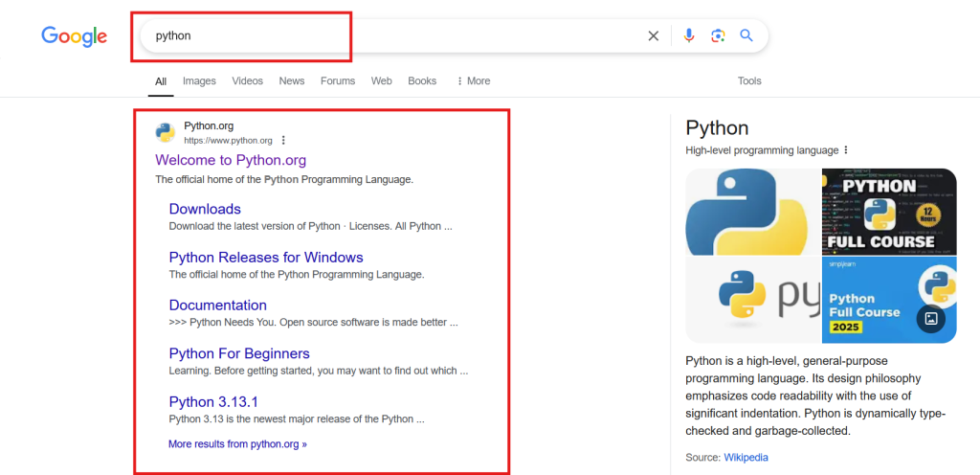Open Google Lens image search icon

pos(718,36)
